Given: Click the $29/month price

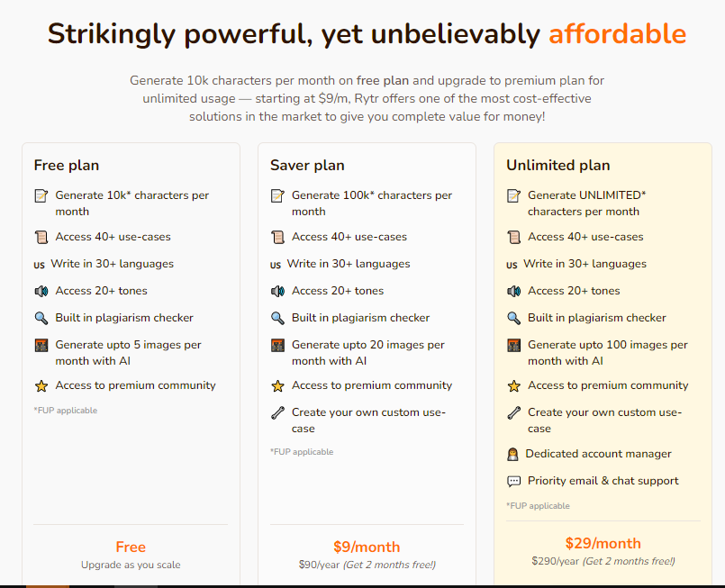Looking at the screenshot, I should (x=603, y=543).
